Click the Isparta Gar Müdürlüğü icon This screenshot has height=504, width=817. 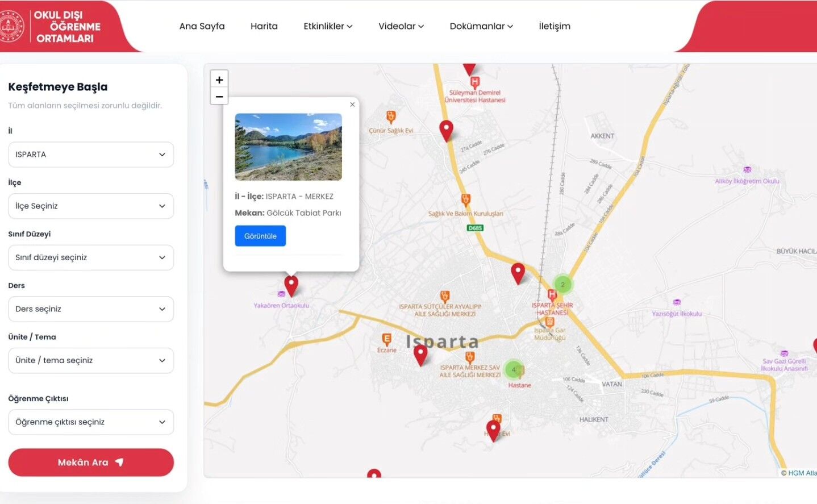[549, 322]
